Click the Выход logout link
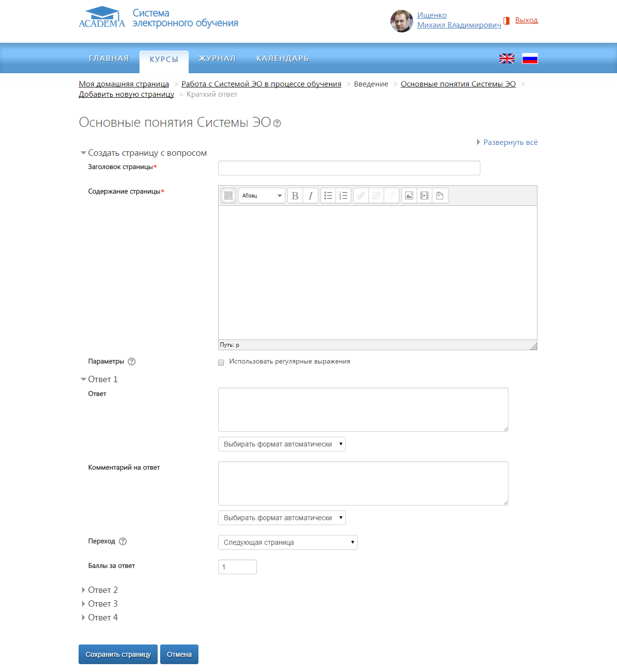This screenshot has width=617, height=672. (x=526, y=20)
